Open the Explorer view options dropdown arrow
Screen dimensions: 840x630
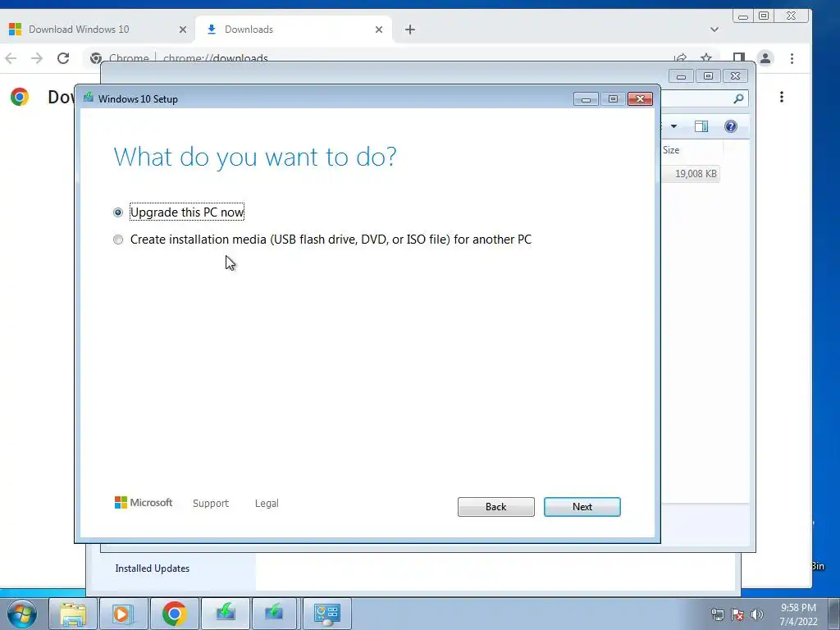pyautogui.click(x=674, y=126)
